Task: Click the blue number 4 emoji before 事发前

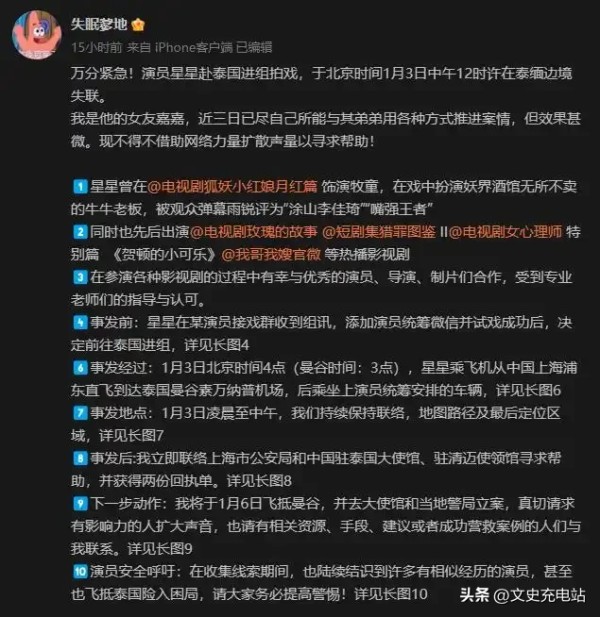Action: pos(80,322)
